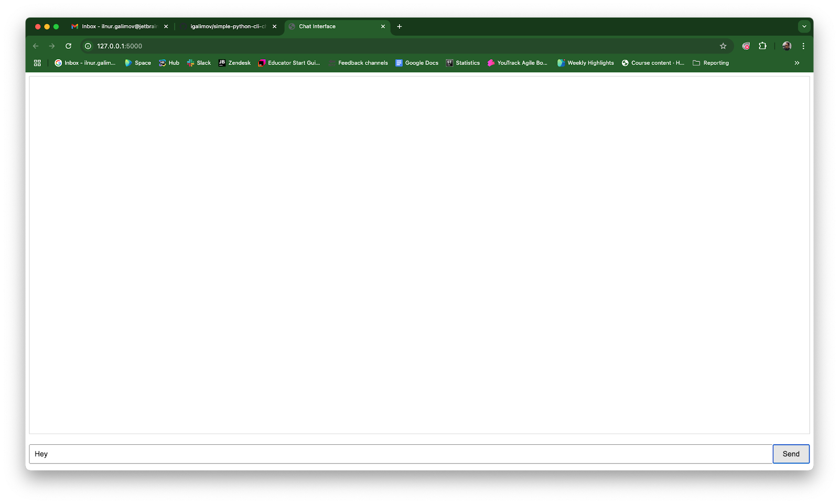Click the green fullscreen window button
The width and height of the screenshot is (839, 504).
pos(56,26)
